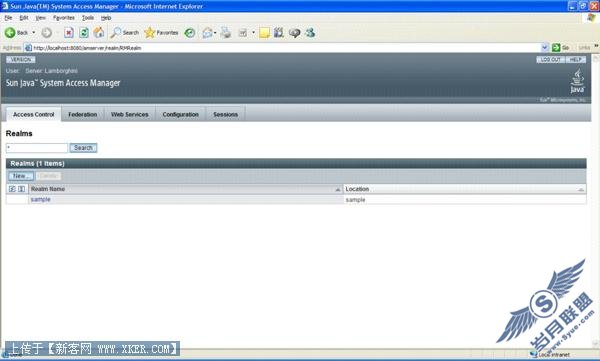
Task: Deselect all realms checkbox icon
Action: pos(21,189)
